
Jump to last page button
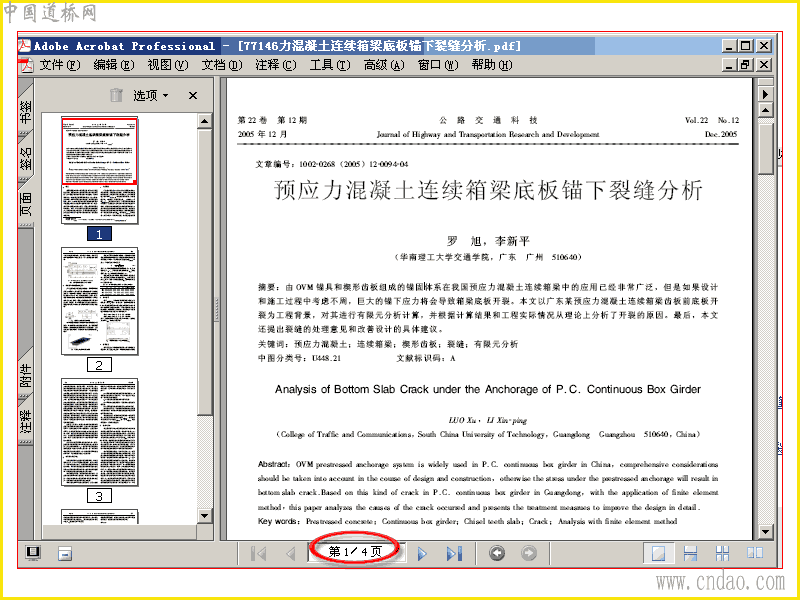[x=454, y=554]
